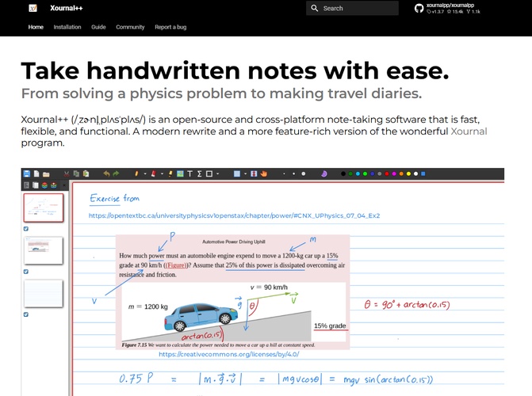This screenshot has width=532, height=396.
Task: Select the yellow Highlighter tool
Action: (170, 174)
